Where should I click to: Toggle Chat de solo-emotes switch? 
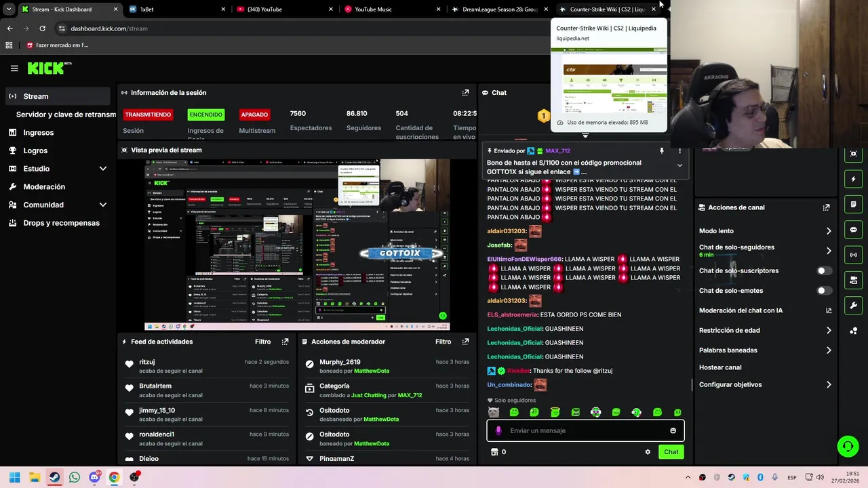[x=824, y=291]
